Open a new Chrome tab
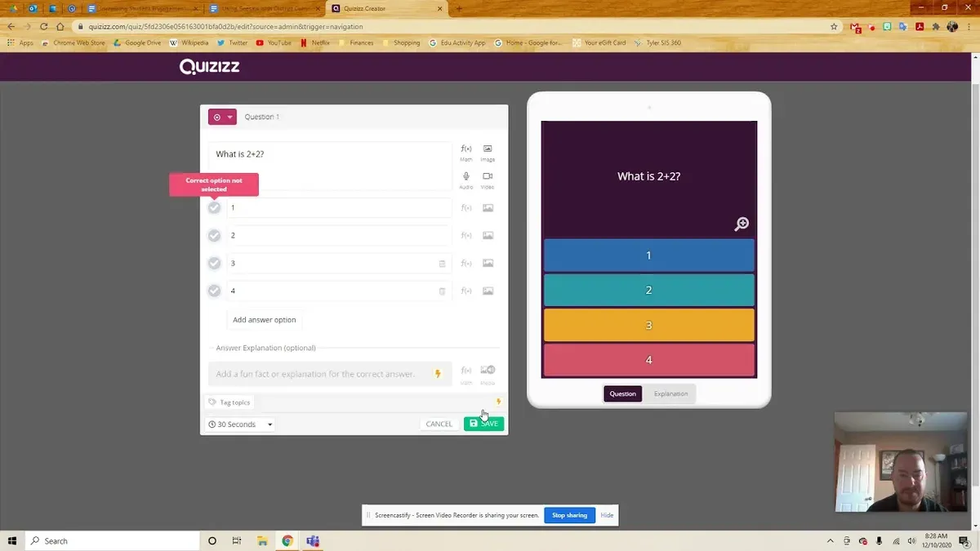The image size is (980, 551). [459, 8]
